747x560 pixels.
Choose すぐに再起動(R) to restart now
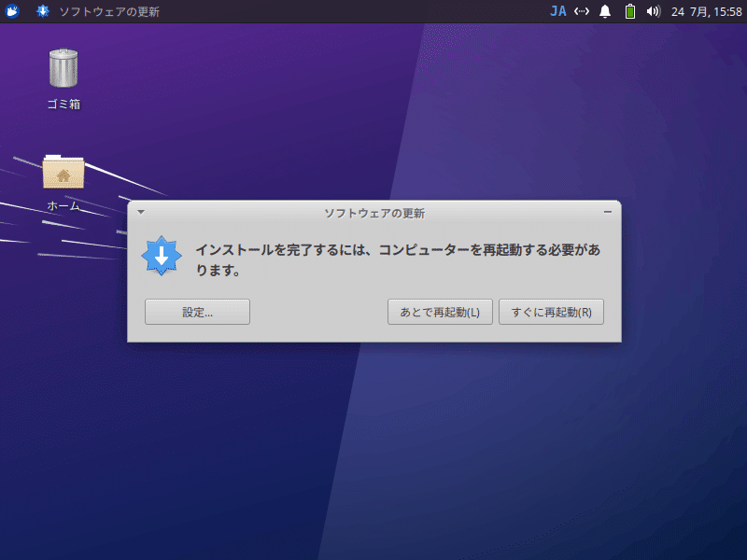pyautogui.click(x=551, y=312)
